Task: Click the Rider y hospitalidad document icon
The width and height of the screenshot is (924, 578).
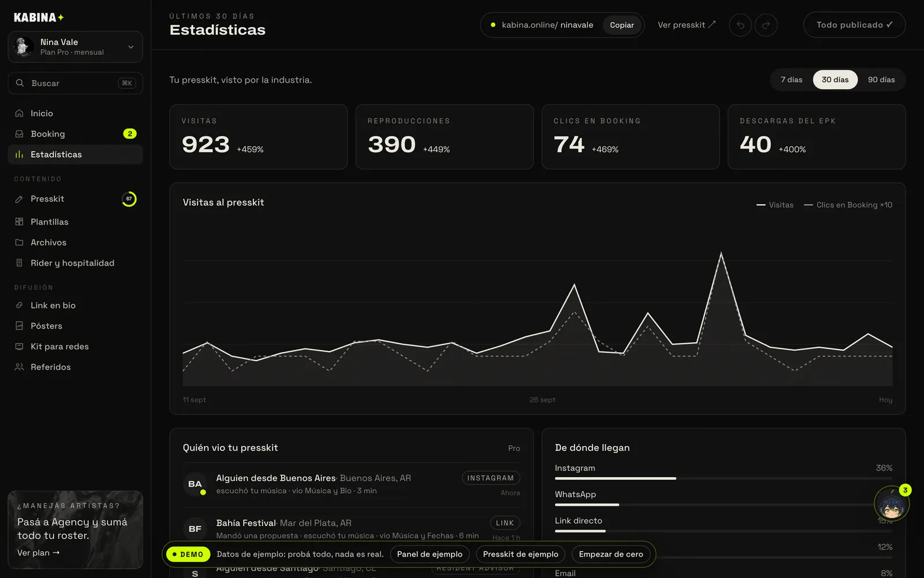Action: click(x=19, y=263)
